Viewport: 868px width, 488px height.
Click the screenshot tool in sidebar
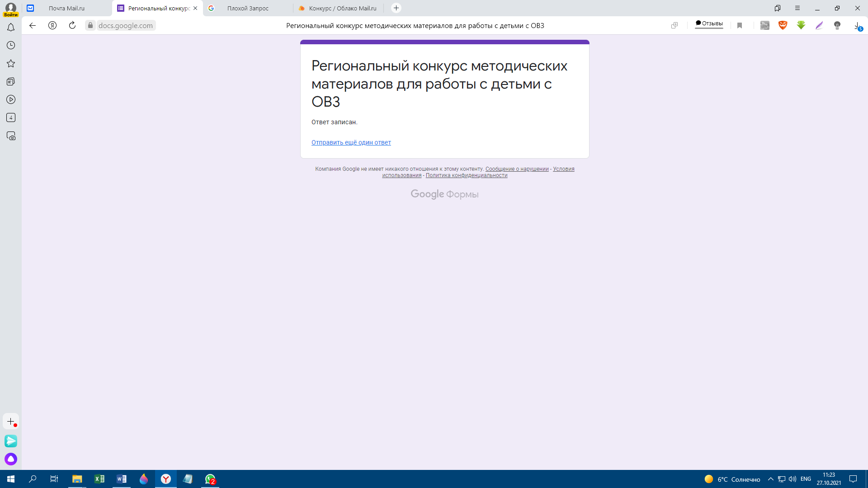11,136
